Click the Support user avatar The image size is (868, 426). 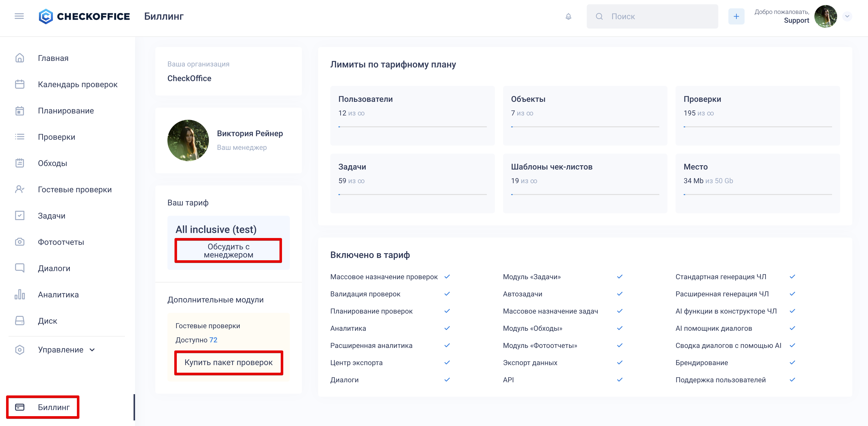(x=825, y=16)
